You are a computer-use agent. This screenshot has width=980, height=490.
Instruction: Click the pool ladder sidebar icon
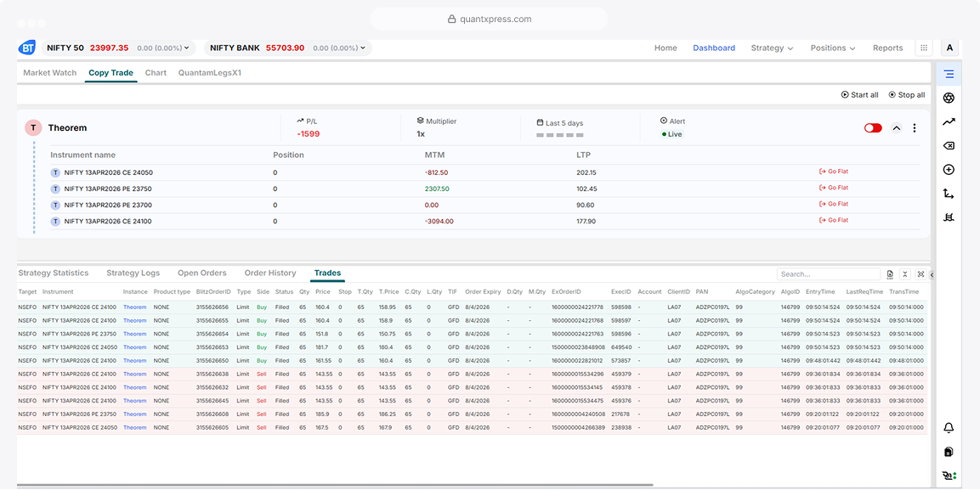click(949, 217)
